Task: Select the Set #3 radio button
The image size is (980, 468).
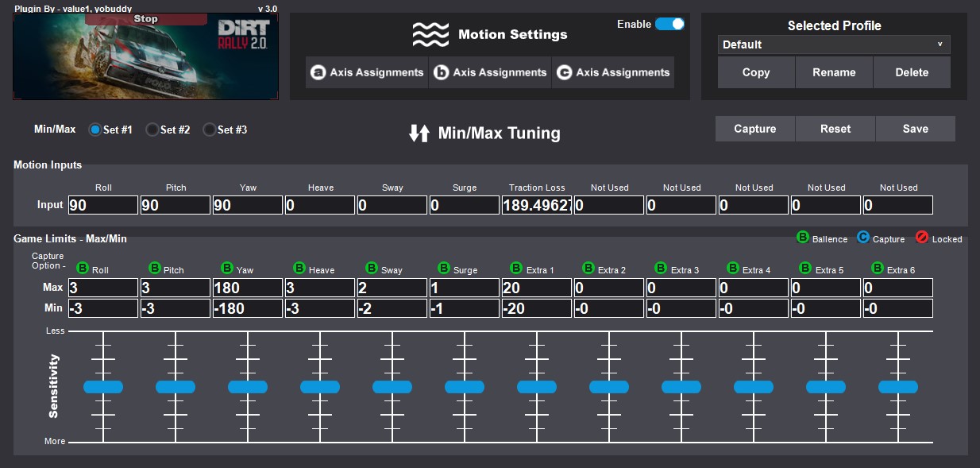Action: [x=209, y=130]
